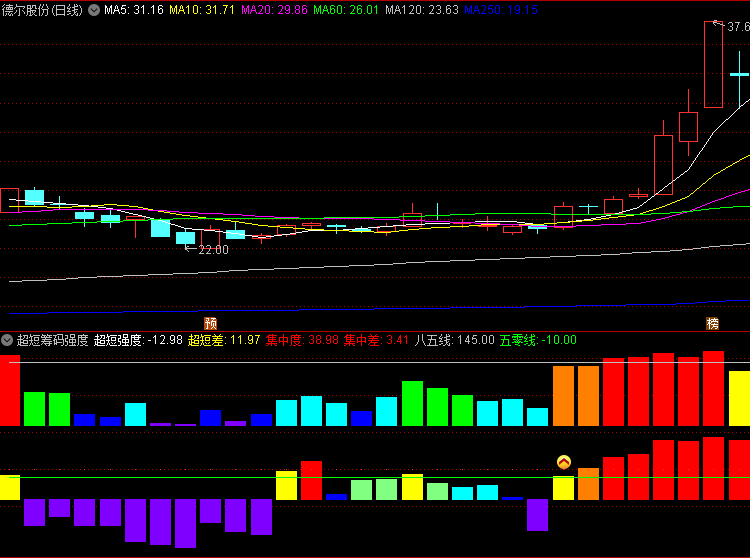750x558 pixels.
Task: Click the 超短筹码强度 indicator name
Action: tap(52, 340)
